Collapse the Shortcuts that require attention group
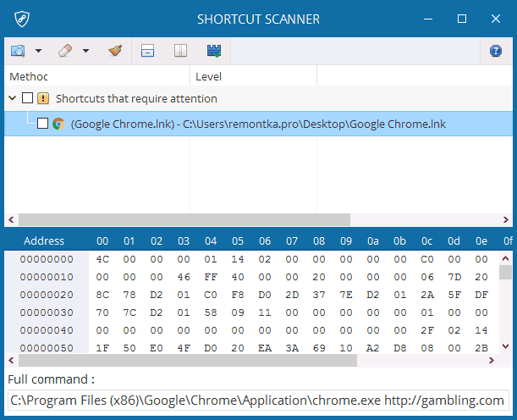 12,98
